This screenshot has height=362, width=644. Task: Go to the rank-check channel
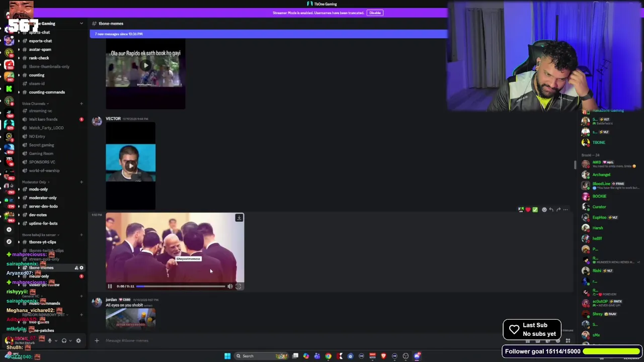click(x=39, y=58)
